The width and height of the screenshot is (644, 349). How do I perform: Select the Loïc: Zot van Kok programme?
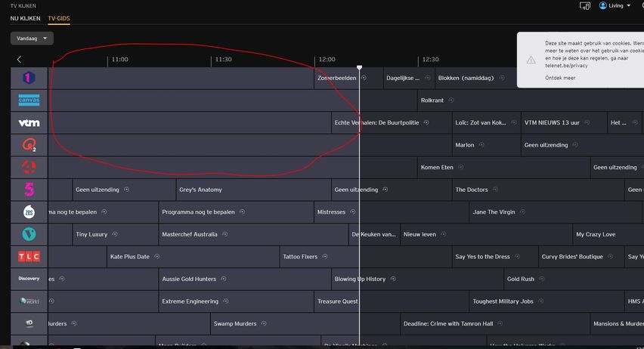pos(481,122)
